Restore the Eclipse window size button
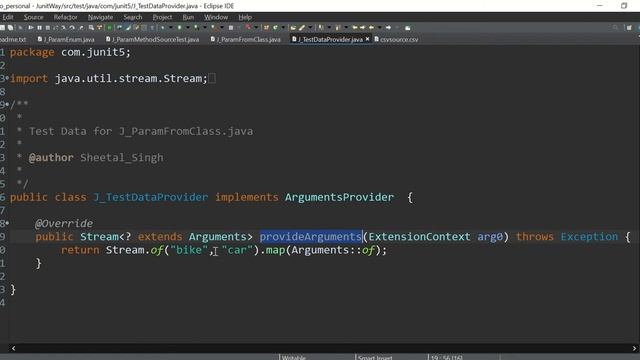The image size is (640, 360). pos(624,6)
